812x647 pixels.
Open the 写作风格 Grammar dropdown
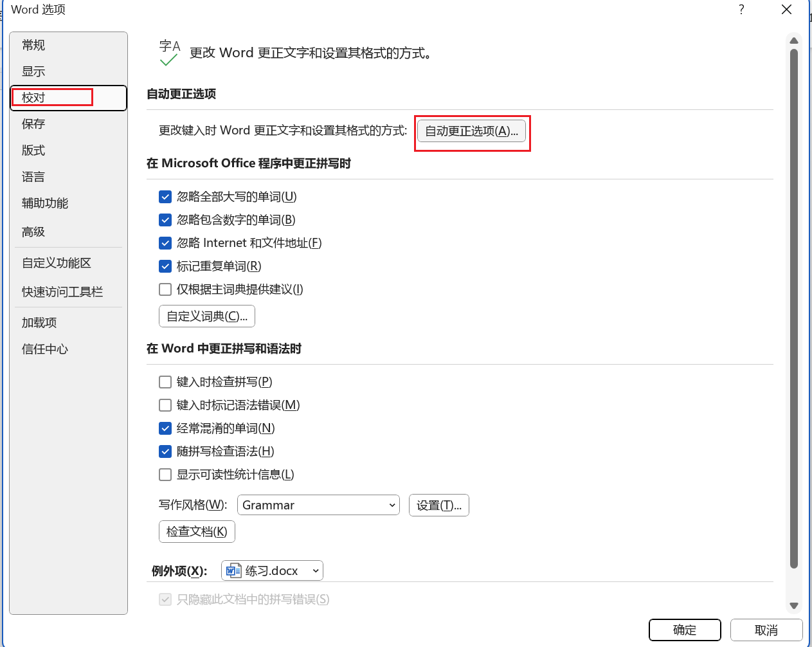tap(318, 505)
